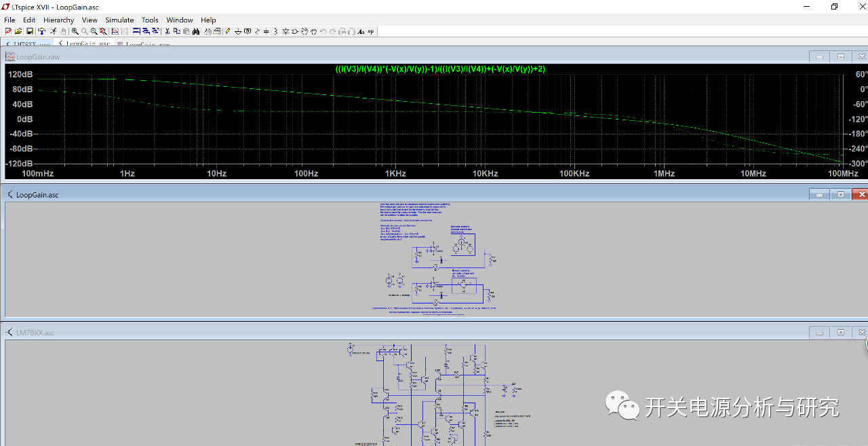Open the Hierarchy menu

(59, 20)
